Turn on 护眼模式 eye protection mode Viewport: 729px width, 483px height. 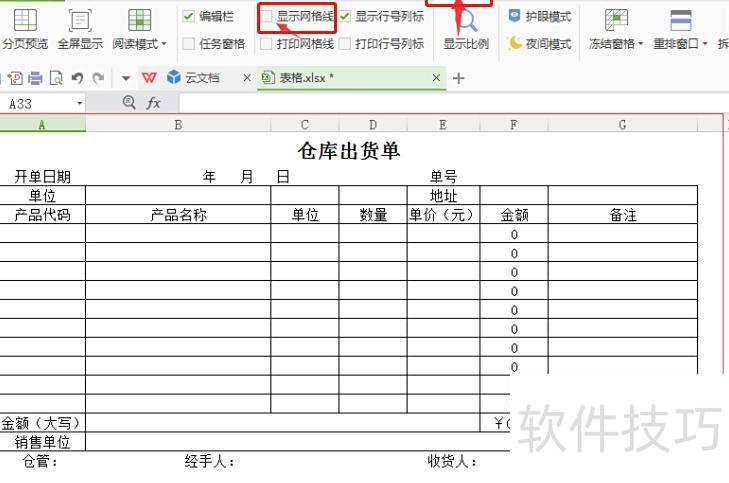click(540, 17)
